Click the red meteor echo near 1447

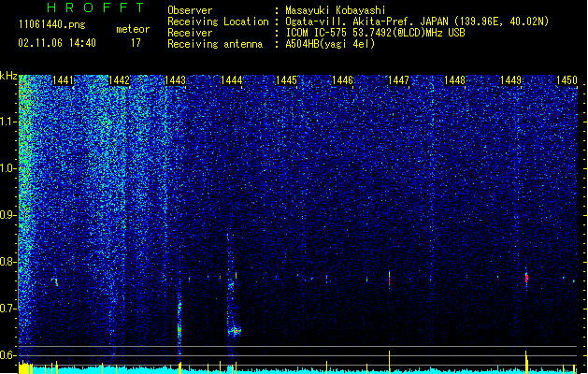click(x=389, y=280)
